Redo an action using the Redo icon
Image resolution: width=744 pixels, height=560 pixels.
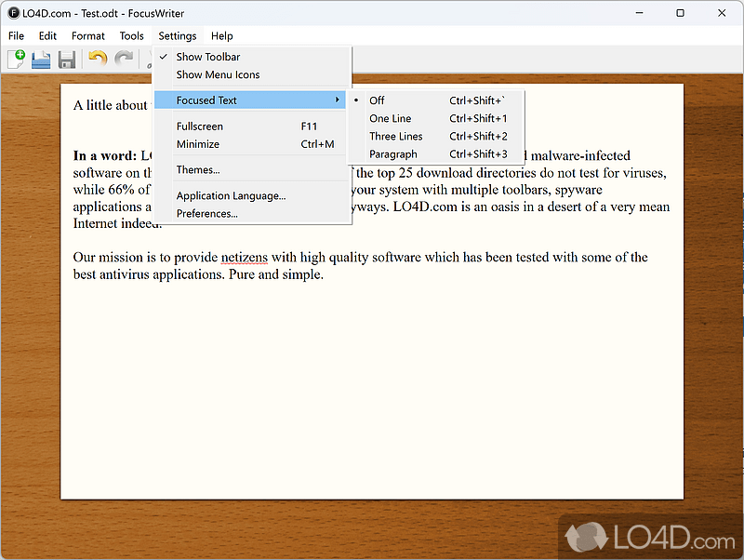[x=123, y=59]
